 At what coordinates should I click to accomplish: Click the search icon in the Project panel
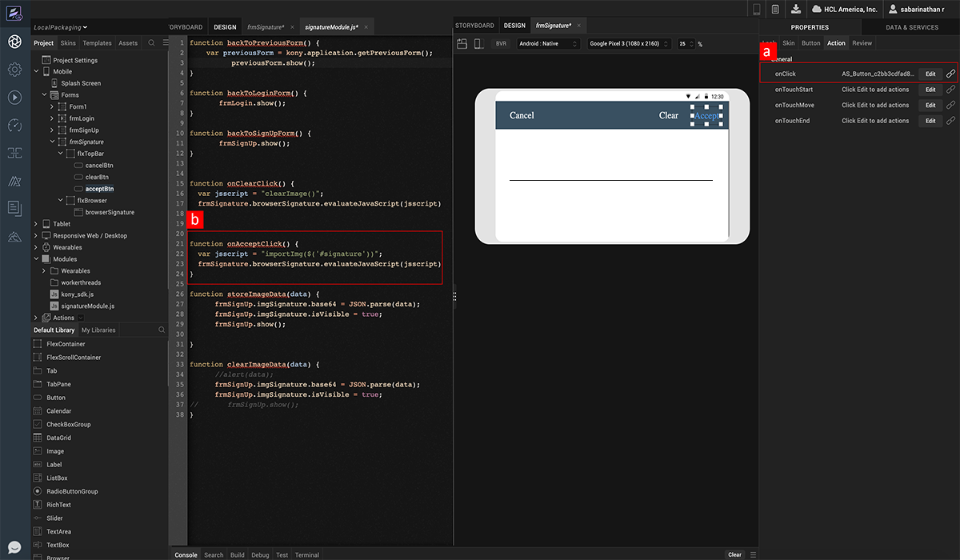click(151, 43)
